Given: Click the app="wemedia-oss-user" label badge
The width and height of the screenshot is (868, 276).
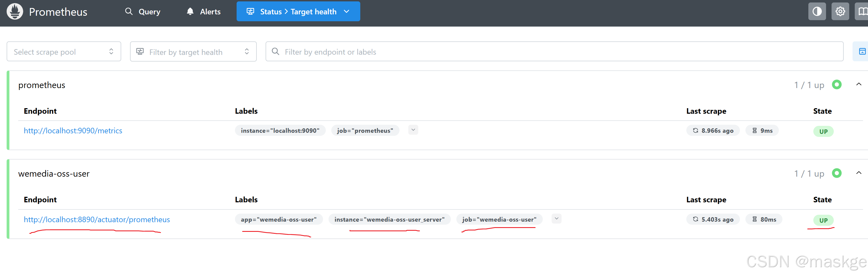Looking at the screenshot, I should (x=279, y=220).
